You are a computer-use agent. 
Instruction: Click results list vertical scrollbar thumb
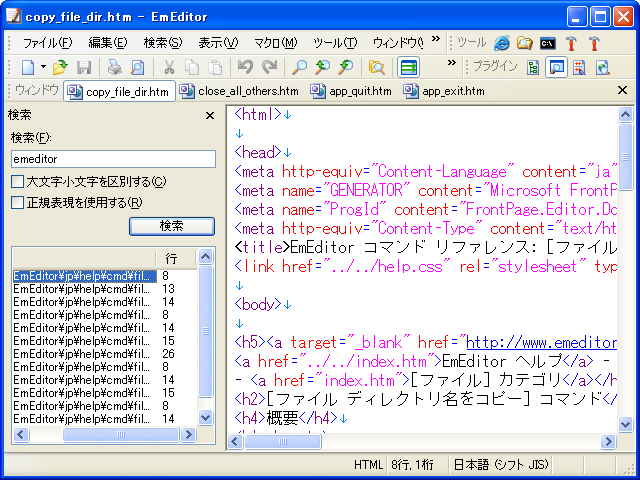click(x=205, y=331)
